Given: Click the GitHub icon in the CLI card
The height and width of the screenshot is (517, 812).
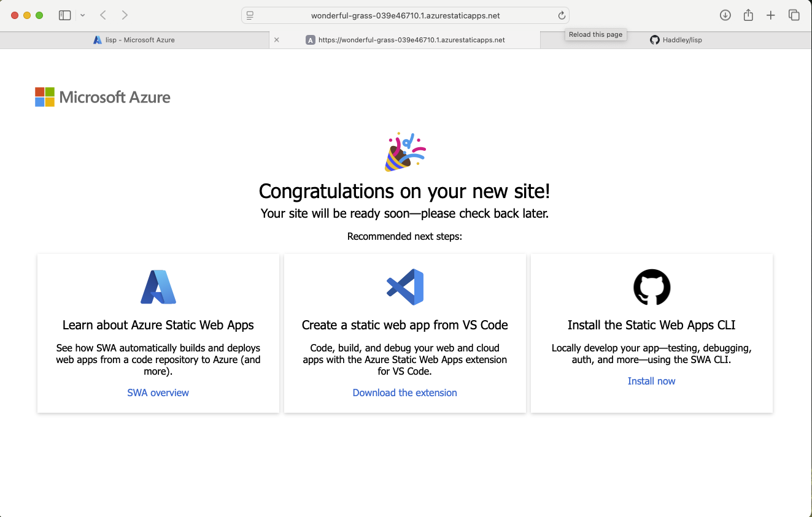Looking at the screenshot, I should 651,286.
